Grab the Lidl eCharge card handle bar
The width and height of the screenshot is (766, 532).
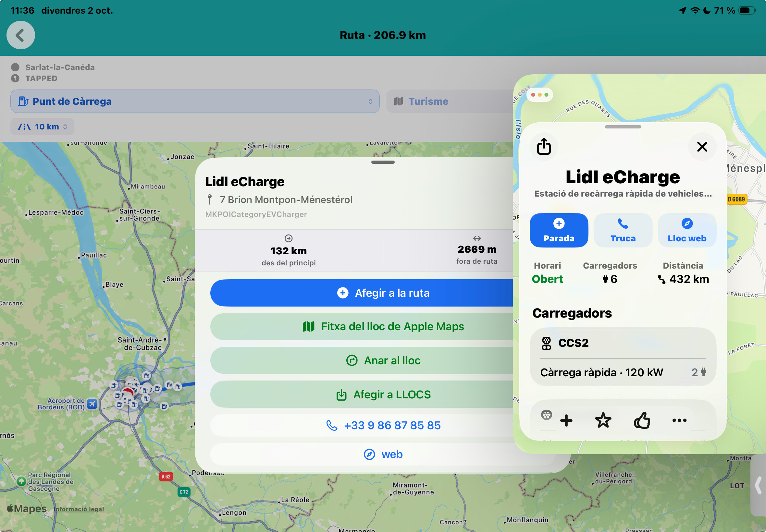pos(623,127)
